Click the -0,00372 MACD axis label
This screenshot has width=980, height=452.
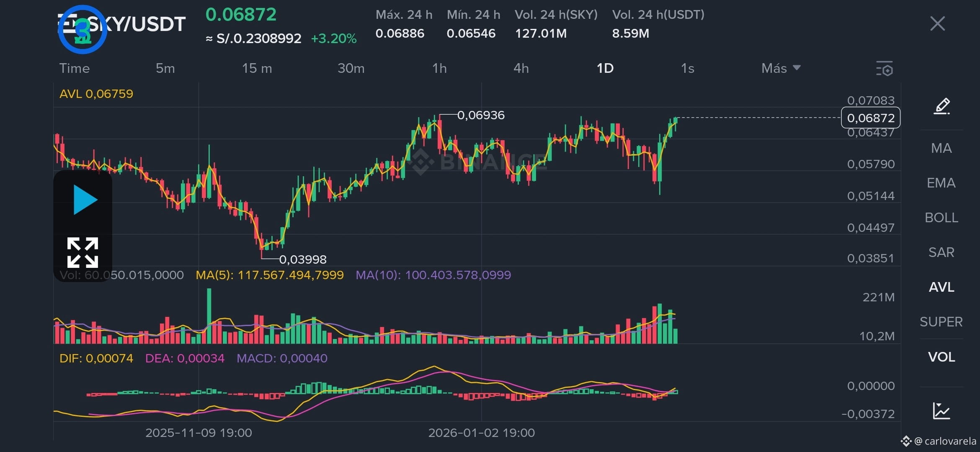point(868,414)
